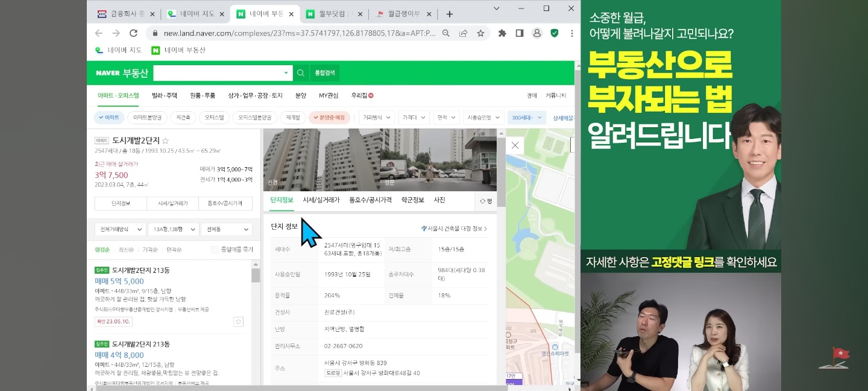Sort listings by 면적순
This screenshot has width=868, height=391.
coord(174,249)
